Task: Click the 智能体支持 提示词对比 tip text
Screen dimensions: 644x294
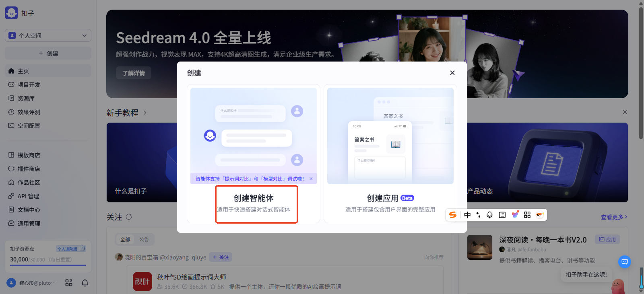Action: (x=250, y=179)
